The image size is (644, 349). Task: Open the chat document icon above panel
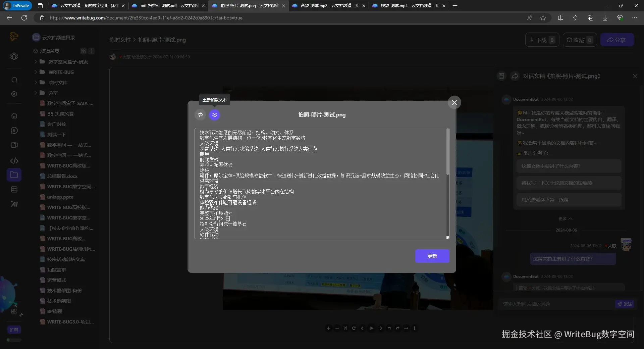501,76
